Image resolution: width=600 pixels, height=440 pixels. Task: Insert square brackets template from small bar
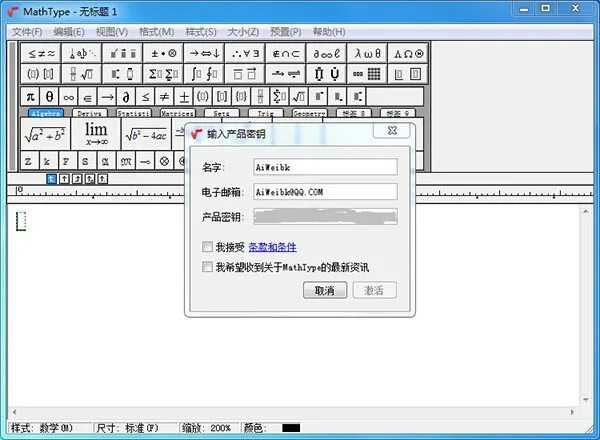(x=222, y=96)
